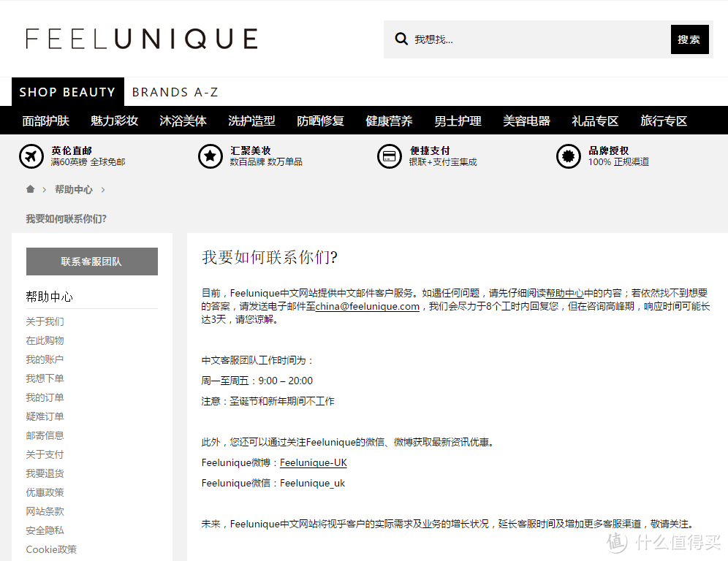Open 我的账户 in the sidebar
This screenshot has width=728, height=561.
[x=45, y=359]
